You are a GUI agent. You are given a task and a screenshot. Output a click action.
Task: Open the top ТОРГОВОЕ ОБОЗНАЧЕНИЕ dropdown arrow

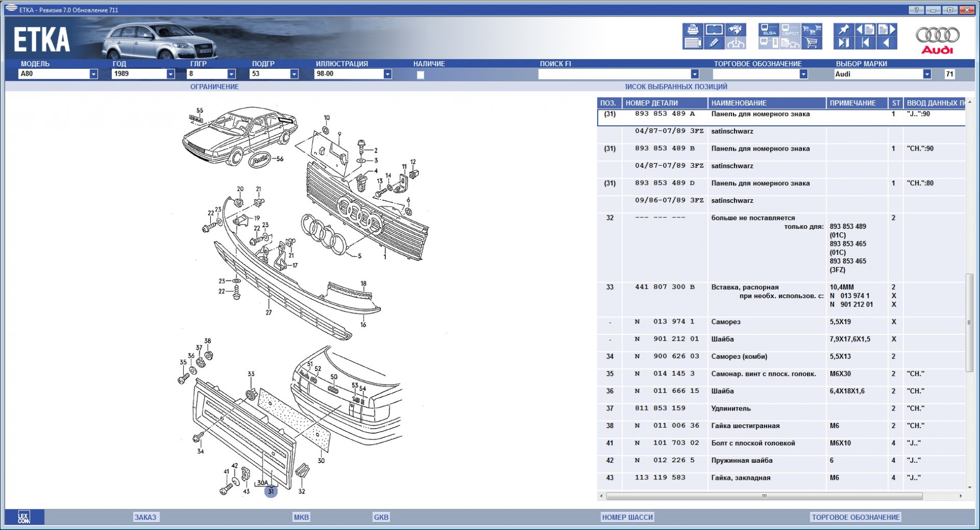pos(803,74)
